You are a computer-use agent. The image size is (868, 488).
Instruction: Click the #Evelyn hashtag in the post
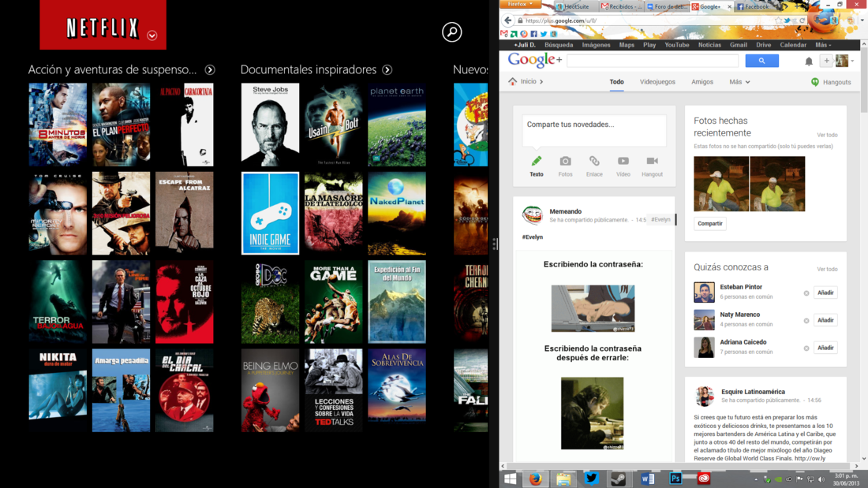click(532, 237)
